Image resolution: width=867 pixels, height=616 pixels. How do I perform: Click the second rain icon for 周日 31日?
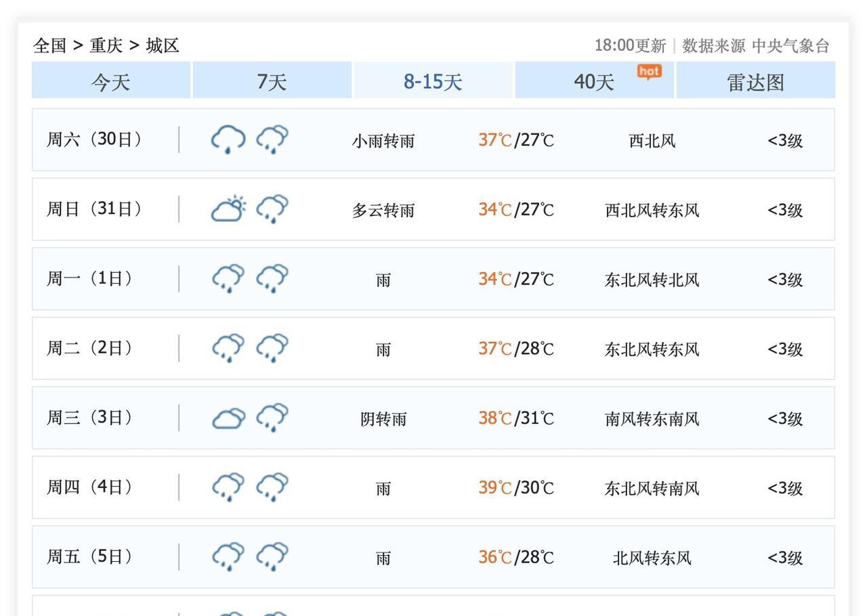[x=272, y=209]
